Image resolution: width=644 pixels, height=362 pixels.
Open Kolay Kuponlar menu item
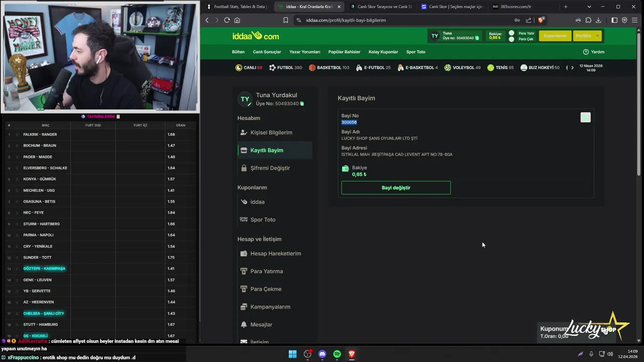coord(383,52)
